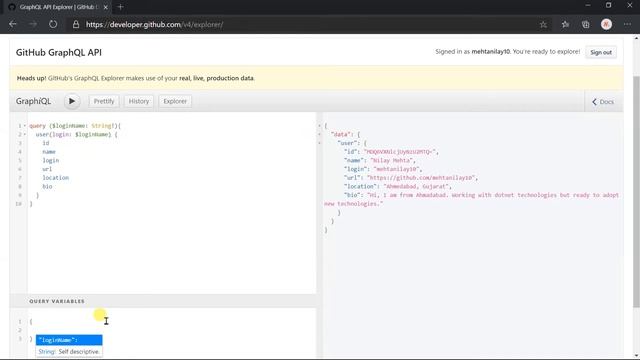Viewport: 640px width, 360px height.
Task: Open a new browser tab
Action: 120,7
